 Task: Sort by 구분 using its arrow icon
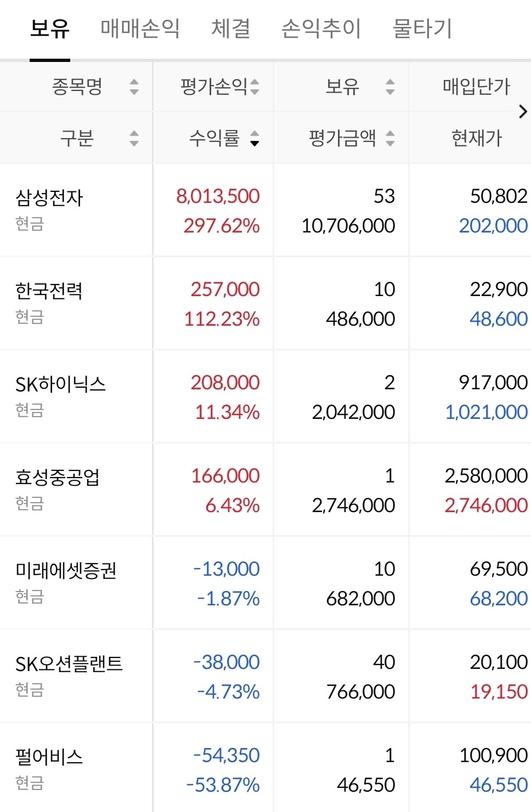(134, 138)
